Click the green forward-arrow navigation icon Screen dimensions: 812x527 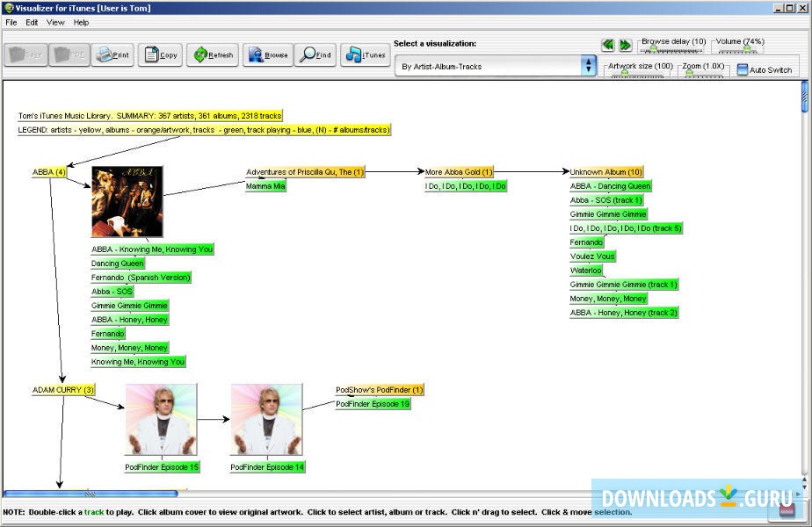coord(624,45)
